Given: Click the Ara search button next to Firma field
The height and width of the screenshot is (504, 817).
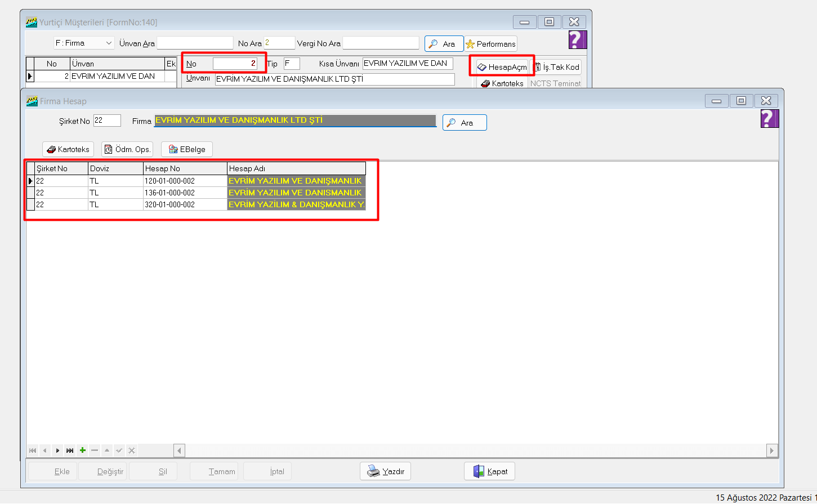Looking at the screenshot, I should click(x=465, y=123).
